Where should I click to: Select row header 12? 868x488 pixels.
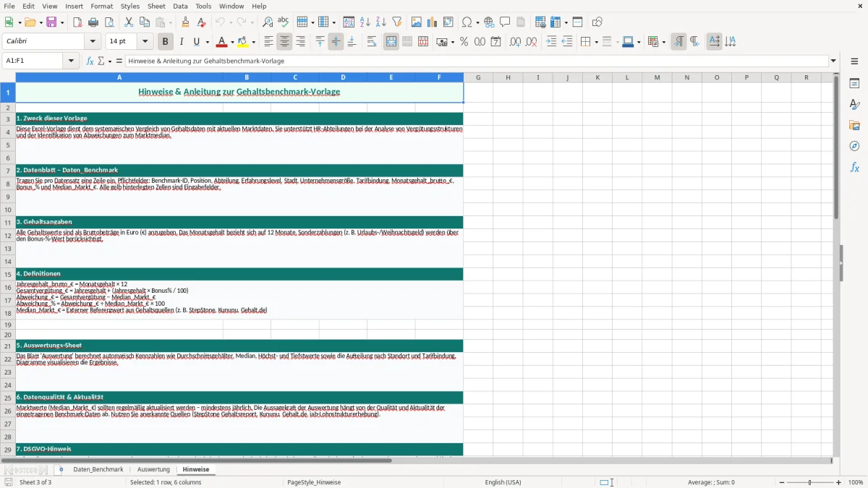tap(8, 235)
